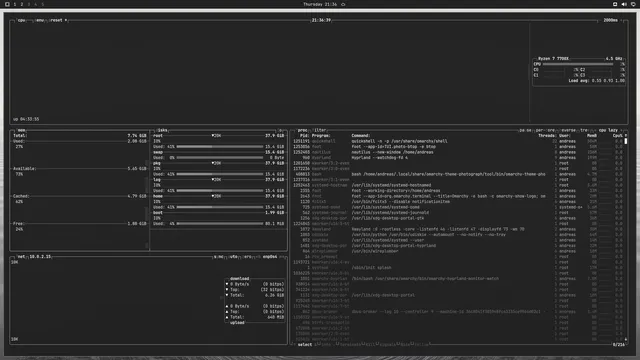Switch to workspace 3 in the top bar
The image size is (640, 360).
(x=29, y=4)
